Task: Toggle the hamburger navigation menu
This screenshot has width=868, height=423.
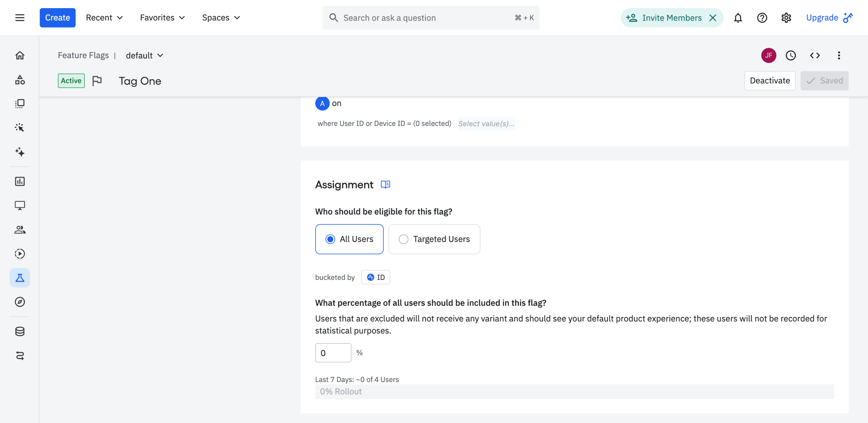Action: 20,18
